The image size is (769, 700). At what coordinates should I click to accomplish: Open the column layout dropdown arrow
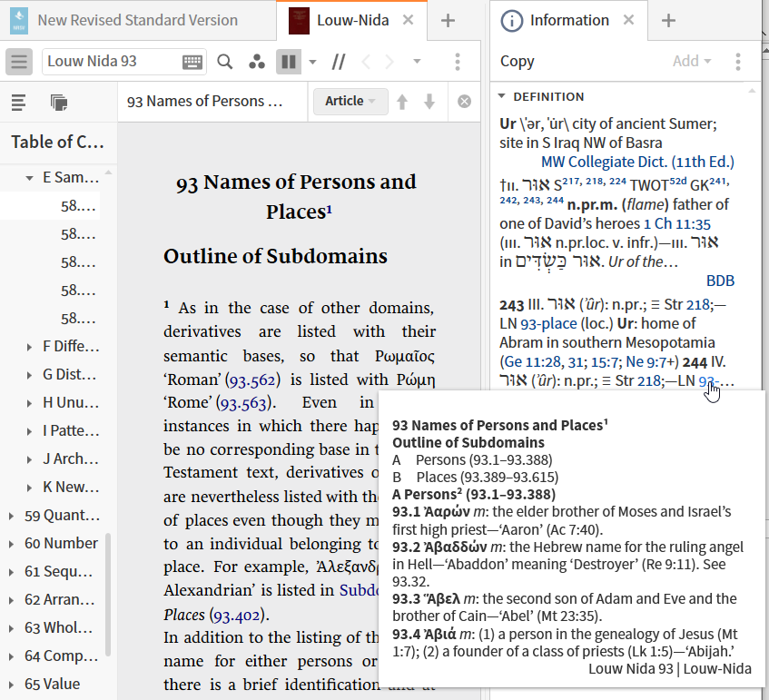[312, 62]
